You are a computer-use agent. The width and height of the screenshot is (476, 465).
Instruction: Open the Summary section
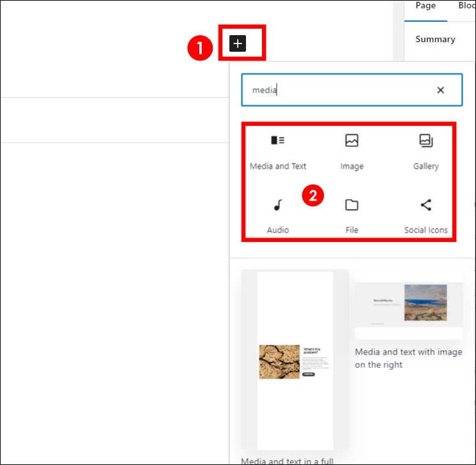coord(435,39)
